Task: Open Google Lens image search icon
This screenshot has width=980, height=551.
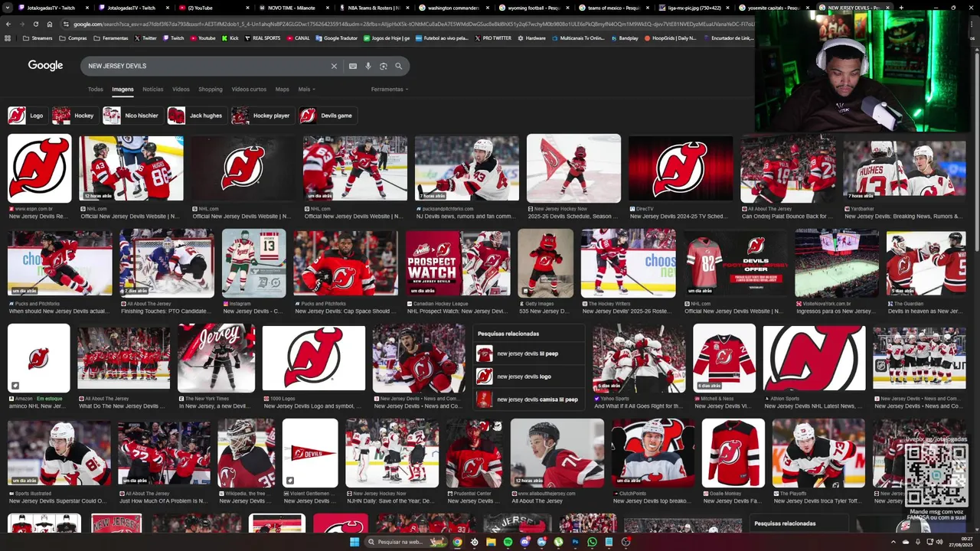Action: [384, 66]
